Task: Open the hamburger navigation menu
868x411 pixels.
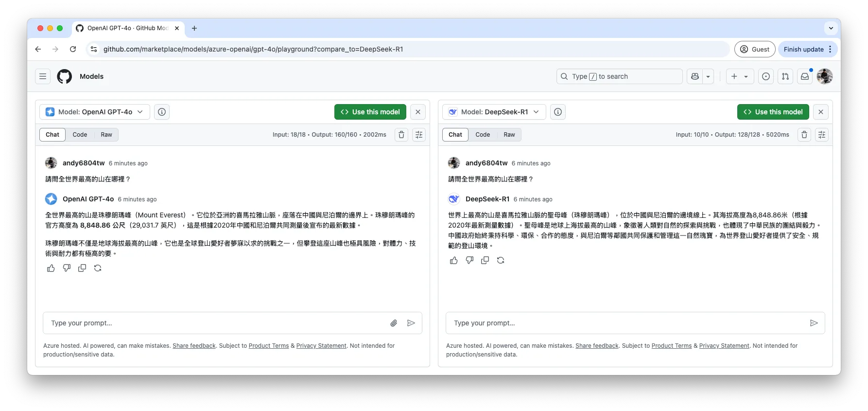Action: (x=43, y=76)
